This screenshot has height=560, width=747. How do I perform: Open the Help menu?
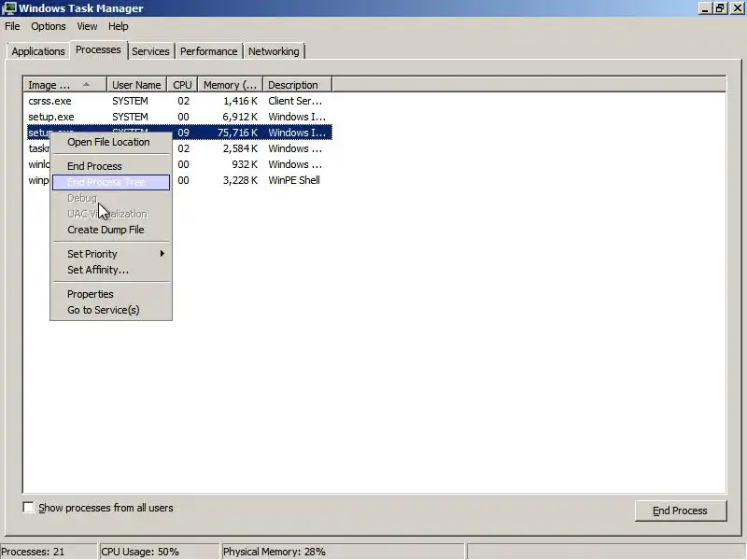click(x=119, y=26)
